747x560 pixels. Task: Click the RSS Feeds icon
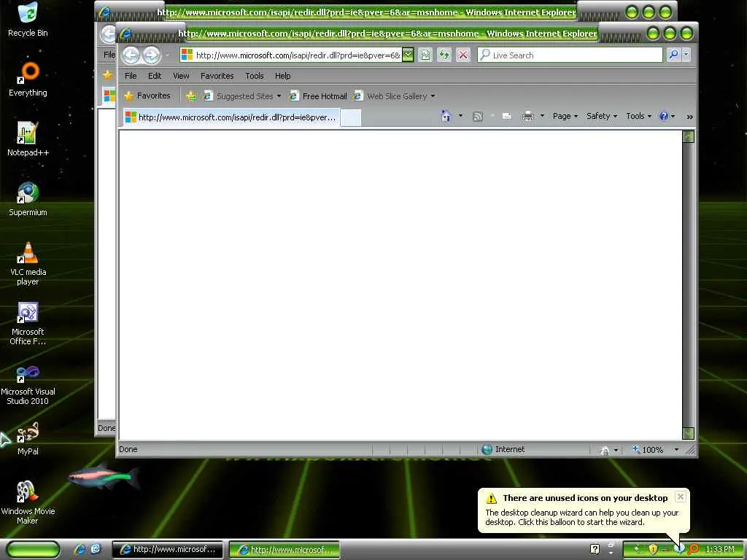477,117
